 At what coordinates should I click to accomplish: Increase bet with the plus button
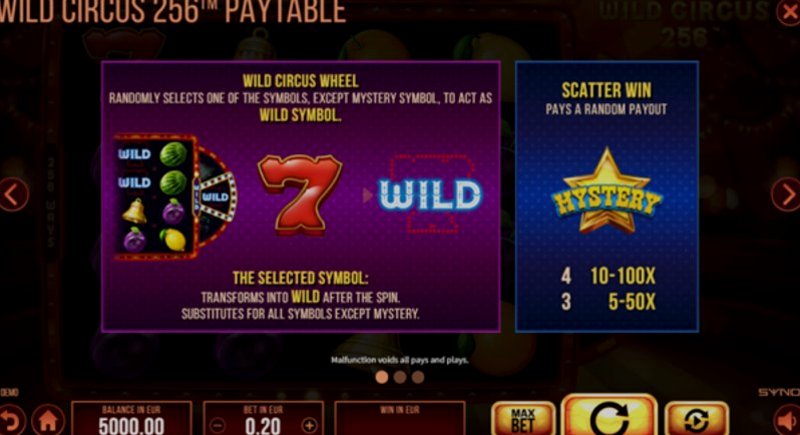tap(309, 425)
